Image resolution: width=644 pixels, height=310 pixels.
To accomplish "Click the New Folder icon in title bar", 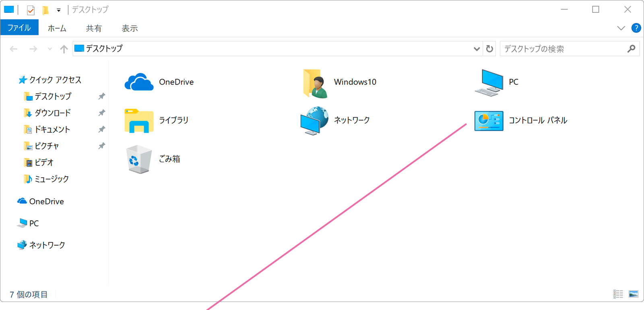I will click(45, 10).
